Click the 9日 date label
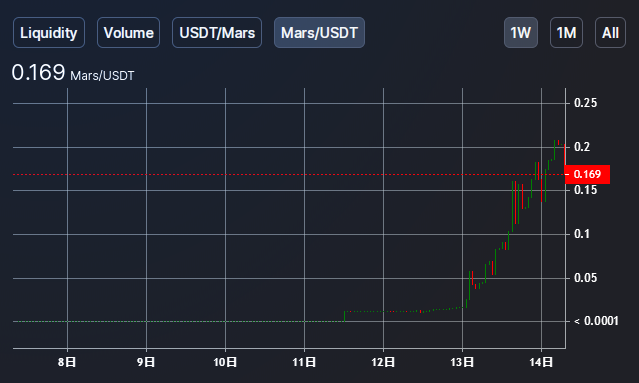 (x=146, y=362)
